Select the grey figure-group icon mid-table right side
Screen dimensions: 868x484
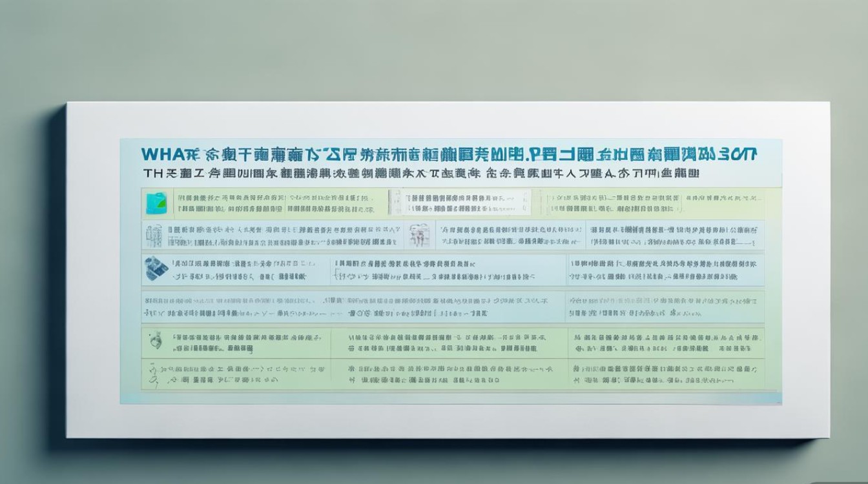point(419,234)
